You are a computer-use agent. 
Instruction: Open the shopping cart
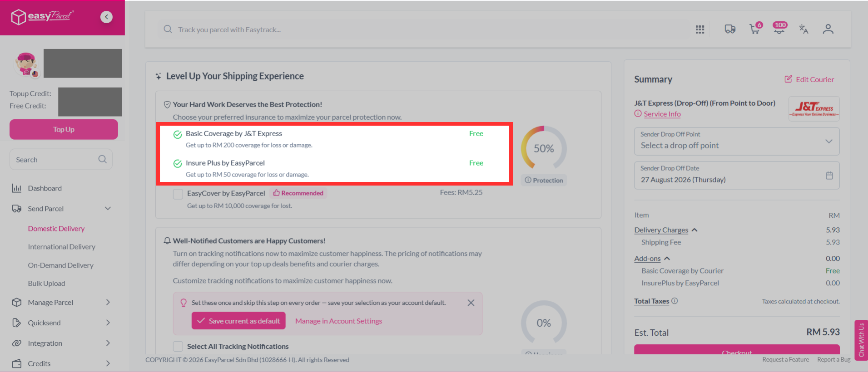point(755,29)
